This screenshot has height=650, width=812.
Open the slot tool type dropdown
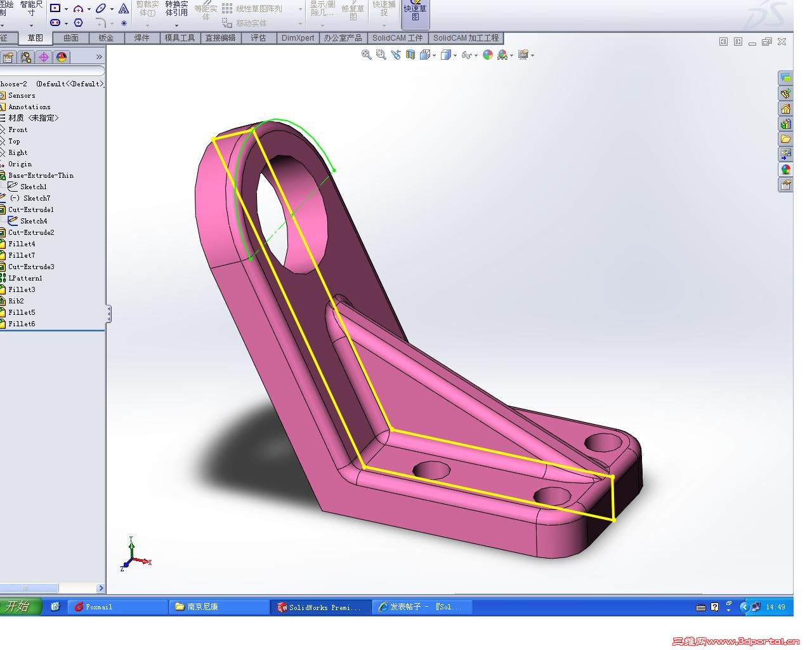(x=66, y=23)
